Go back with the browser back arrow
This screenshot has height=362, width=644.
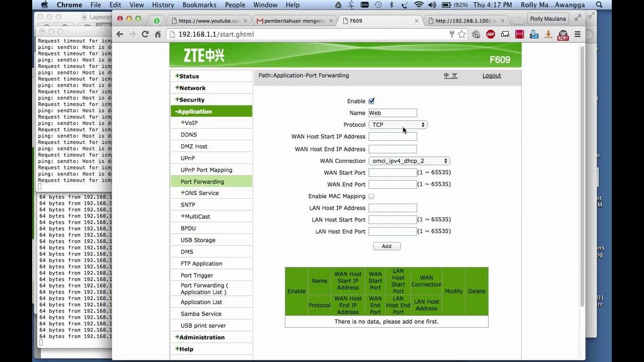click(x=120, y=34)
